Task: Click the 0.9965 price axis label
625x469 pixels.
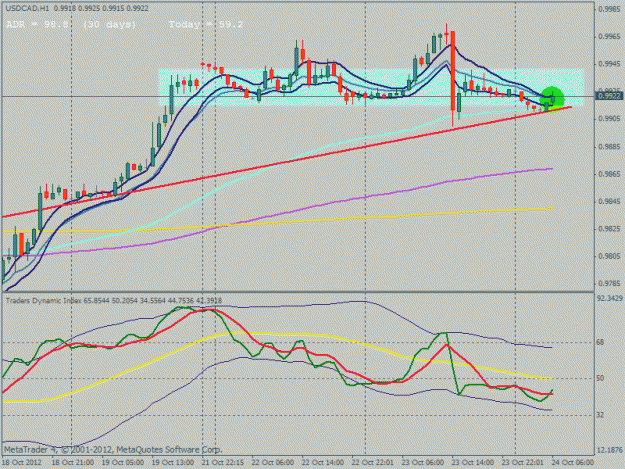Action: 610,37
